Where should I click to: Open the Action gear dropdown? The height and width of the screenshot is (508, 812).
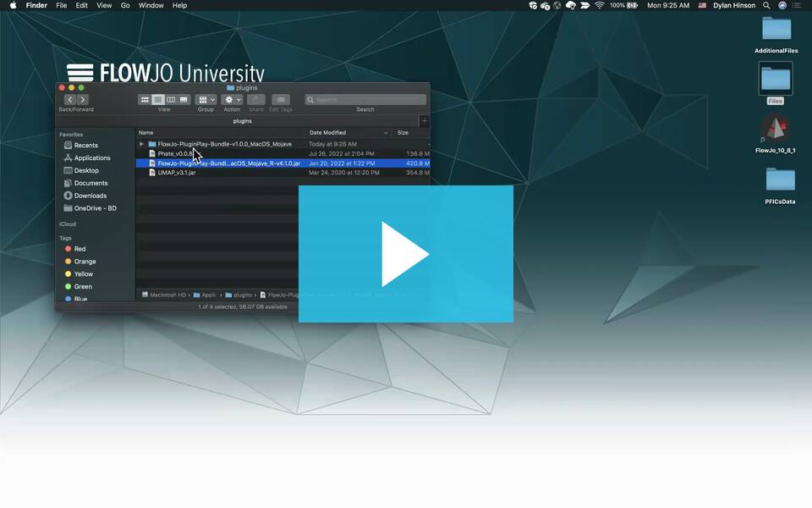pyautogui.click(x=232, y=100)
